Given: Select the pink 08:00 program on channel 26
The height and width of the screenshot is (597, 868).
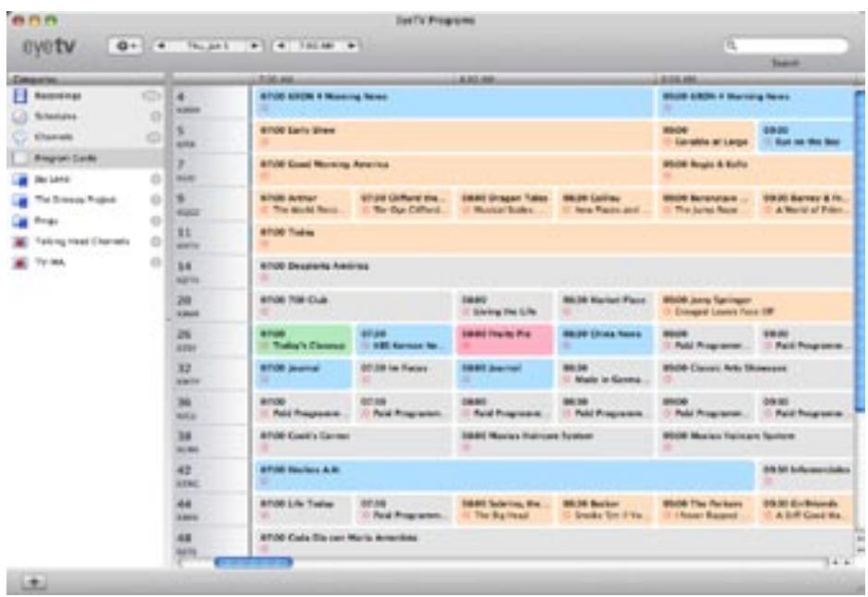Looking at the screenshot, I should click(505, 340).
